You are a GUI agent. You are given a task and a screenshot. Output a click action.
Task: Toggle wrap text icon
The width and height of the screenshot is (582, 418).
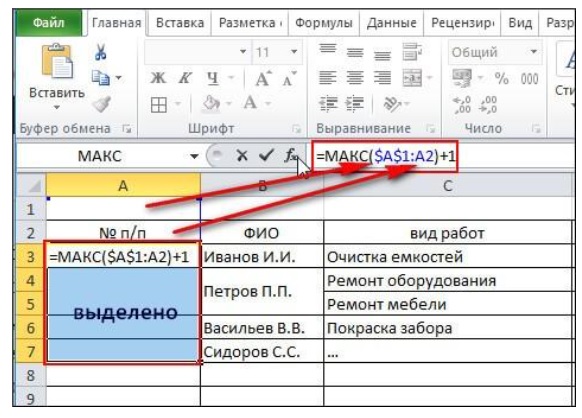coord(412,52)
